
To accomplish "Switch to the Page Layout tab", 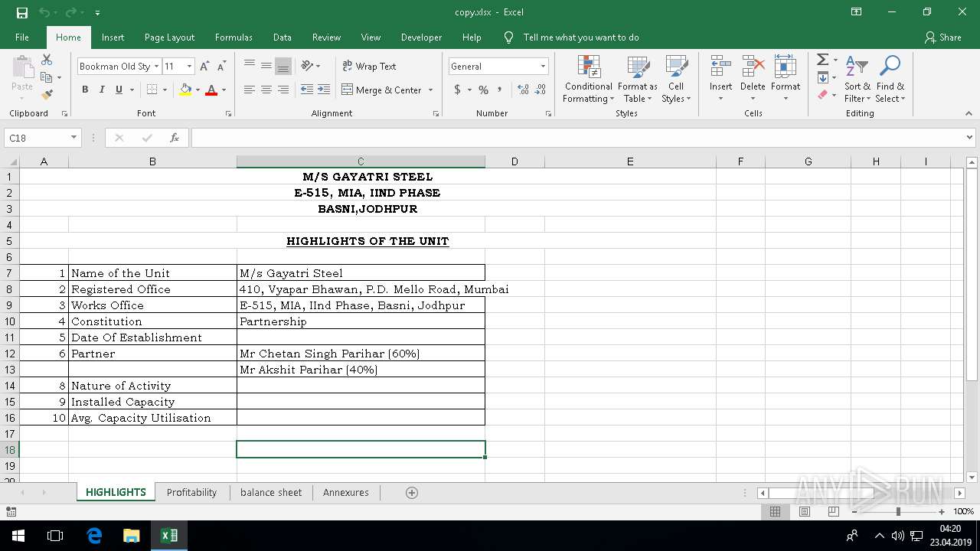I will (x=169, y=37).
